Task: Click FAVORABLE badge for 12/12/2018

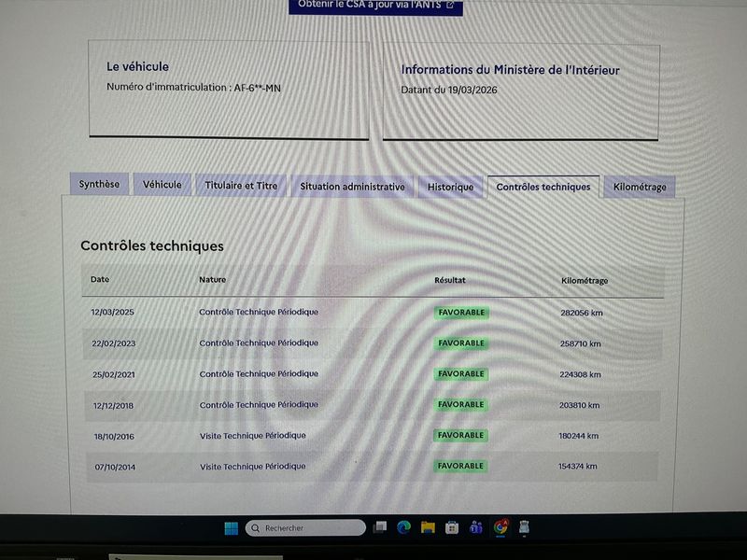Action: (x=460, y=405)
